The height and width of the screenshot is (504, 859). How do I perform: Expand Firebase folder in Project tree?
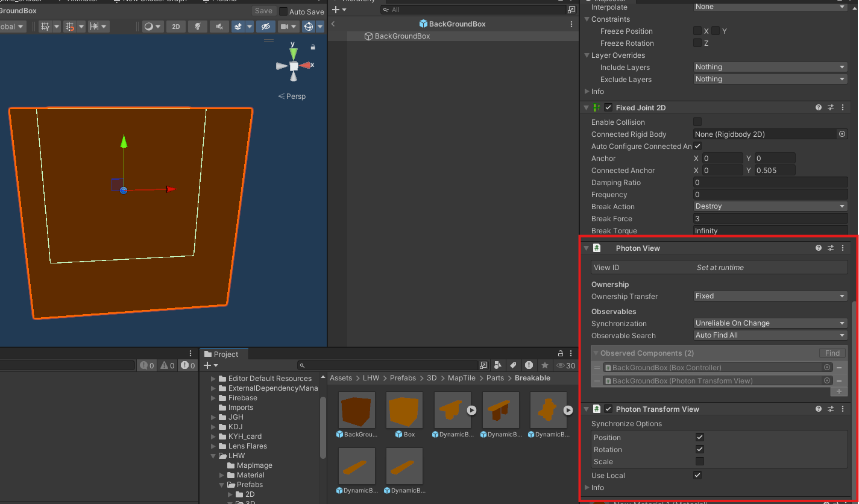point(213,398)
